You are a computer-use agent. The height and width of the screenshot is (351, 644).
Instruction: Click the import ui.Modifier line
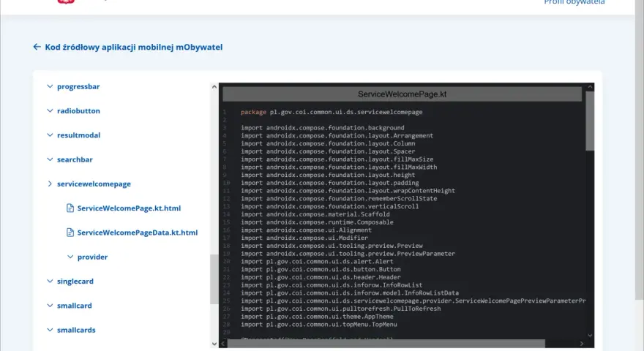coord(304,238)
